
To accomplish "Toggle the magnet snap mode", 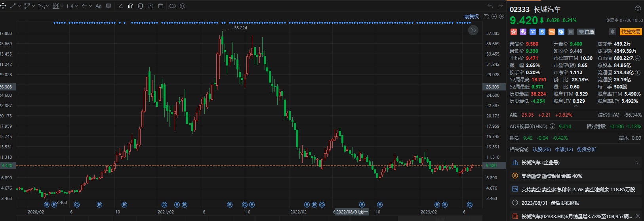I will 131,6.
